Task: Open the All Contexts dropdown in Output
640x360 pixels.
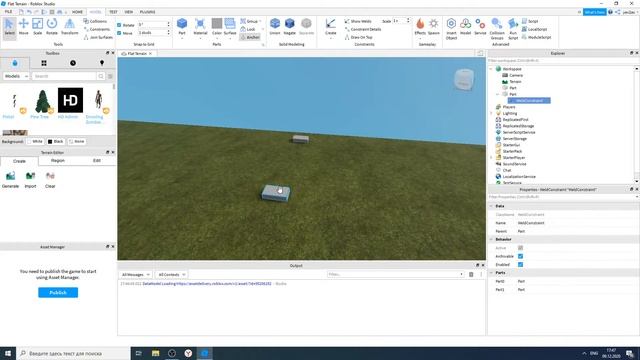Action: pyautogui.click(x=171, y=275)
